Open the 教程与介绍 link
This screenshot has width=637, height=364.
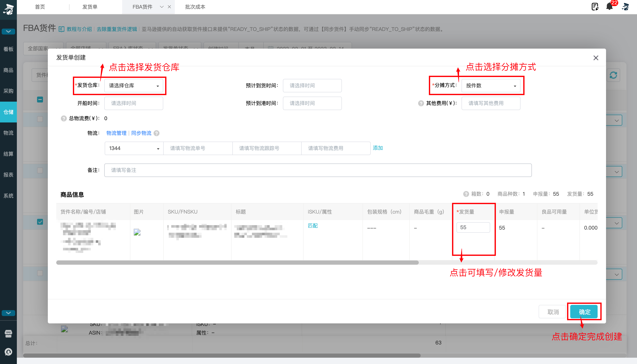(x=79, y=29)
